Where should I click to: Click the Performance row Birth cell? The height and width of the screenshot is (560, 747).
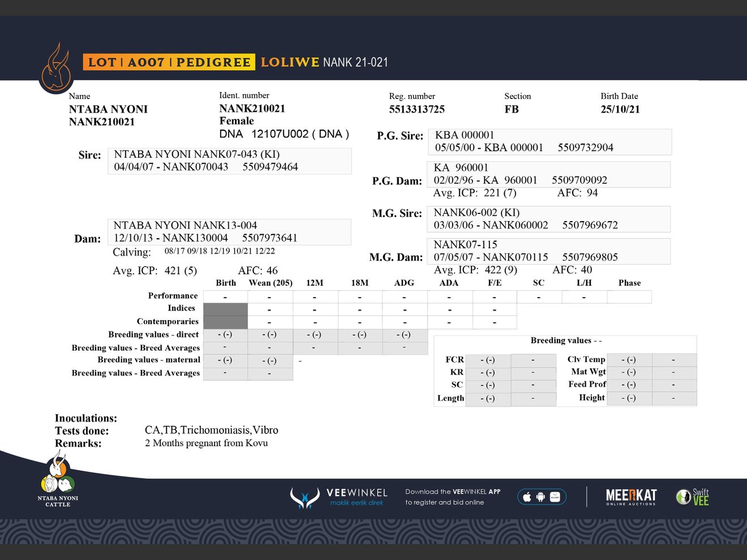point(225,297)
